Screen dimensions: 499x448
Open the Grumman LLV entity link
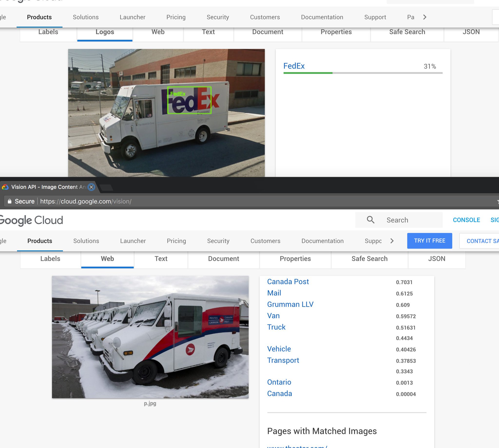(290, 304)
